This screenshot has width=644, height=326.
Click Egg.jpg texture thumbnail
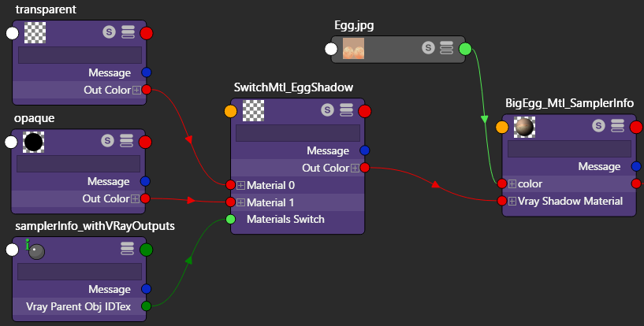click(354, 49)
